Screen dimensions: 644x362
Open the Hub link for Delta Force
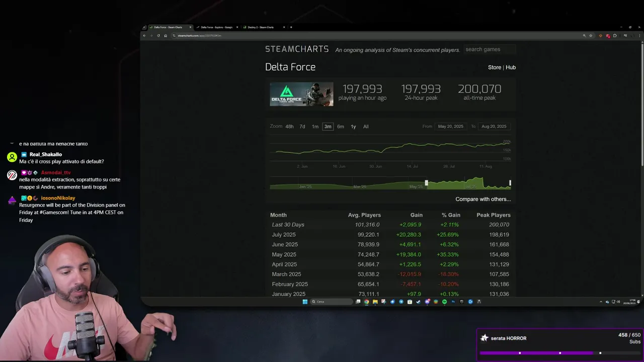point(511,67)
